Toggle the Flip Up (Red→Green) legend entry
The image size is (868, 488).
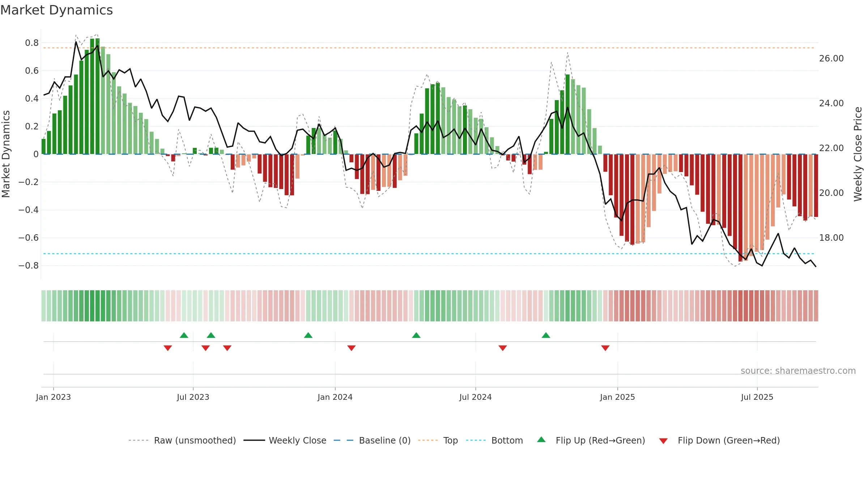click(591, 440)
